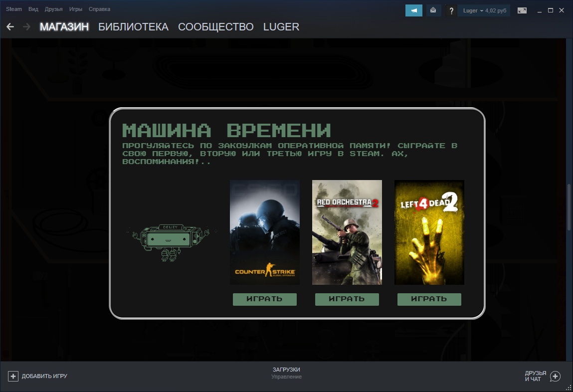Switch to Big Picture mode icon
573x392 pixels.
(522, 10)
